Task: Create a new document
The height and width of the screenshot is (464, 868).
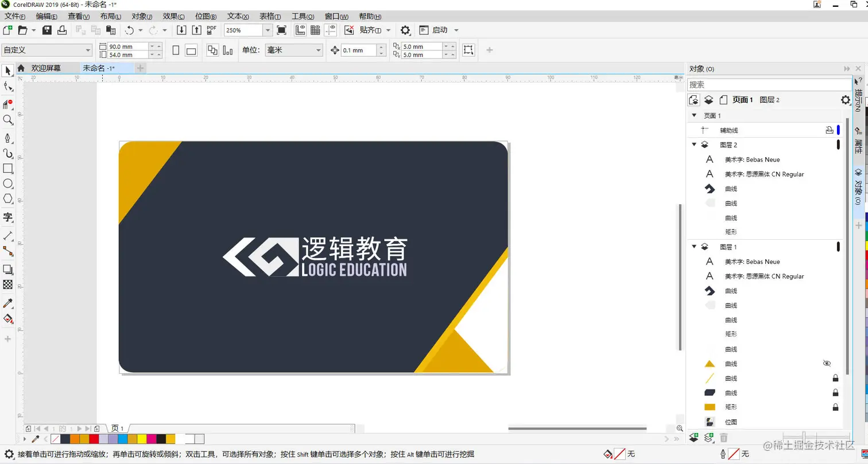Action: tap(8, 30)
